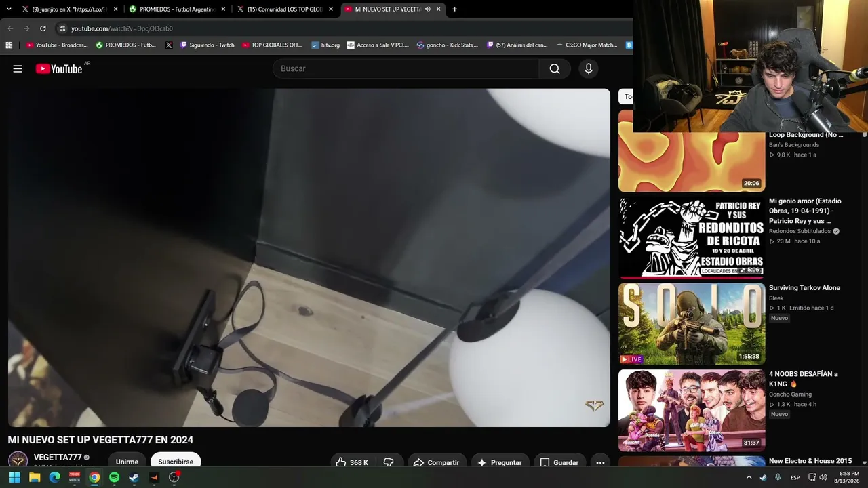This screenshot has width=868, height=488.
Task: Open the New Electro & House 2015 title
Action: point(810,461)
